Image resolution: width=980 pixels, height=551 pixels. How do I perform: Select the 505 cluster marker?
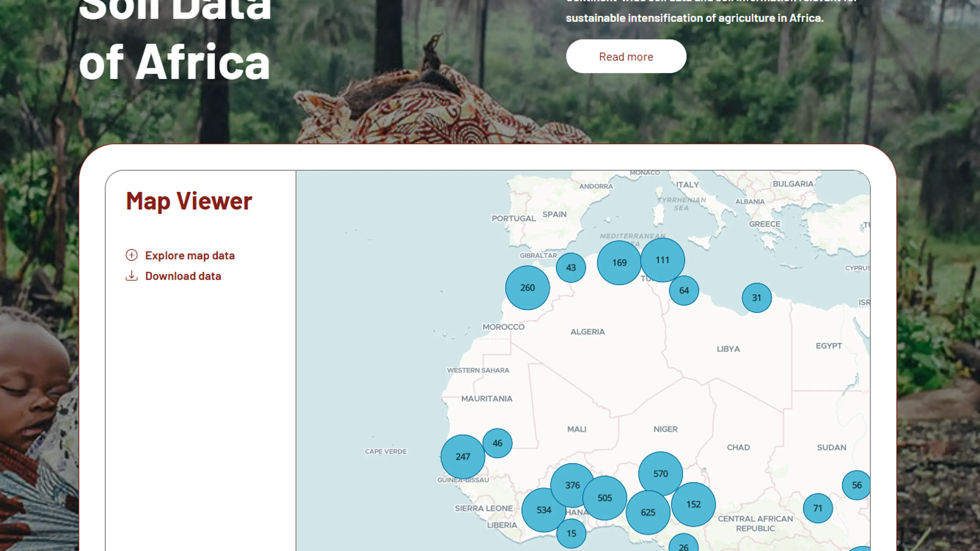click(x=605, y=498)
